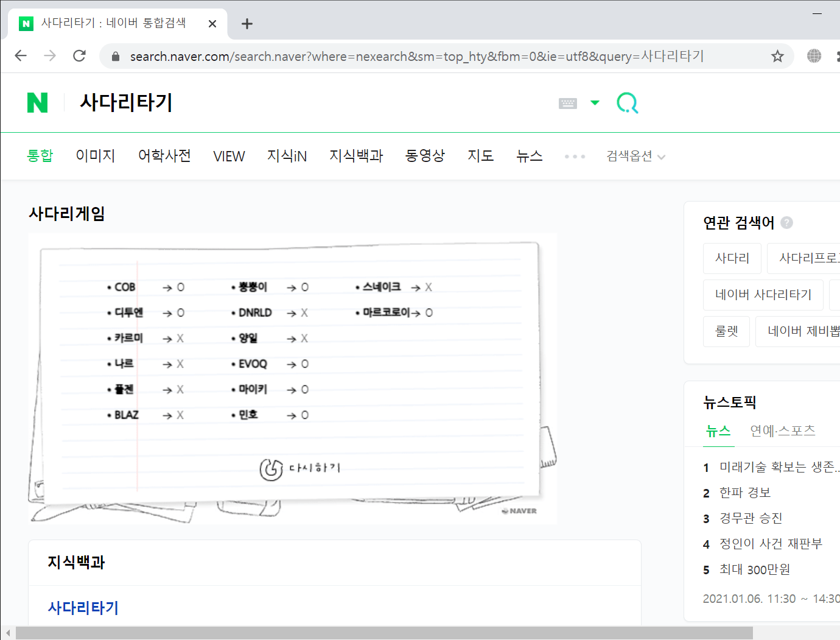Click the green search magnifier icon
The height and width of the screenshot is (640, 840).
(x=627, y=102)
